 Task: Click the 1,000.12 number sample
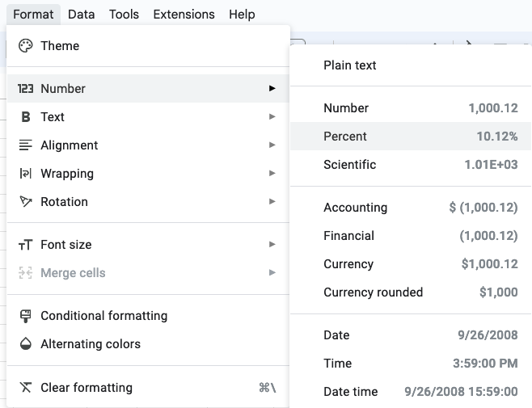click(493, 108)
